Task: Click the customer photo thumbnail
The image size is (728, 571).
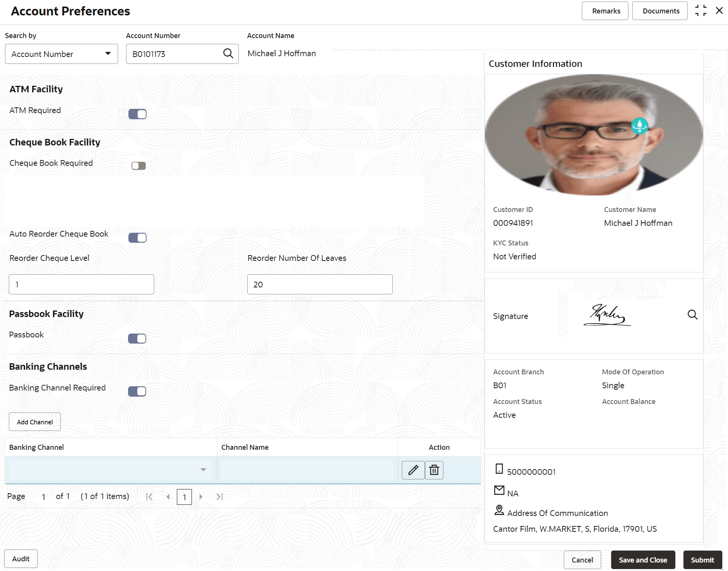Action: point(594,135)
